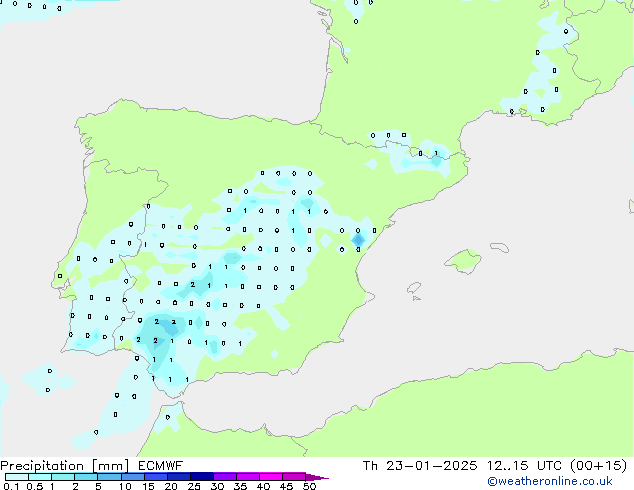Screen dimensions: 634x490
Task: Select the 30–35 mm purple legend swatch
Action: pos(229,477)
